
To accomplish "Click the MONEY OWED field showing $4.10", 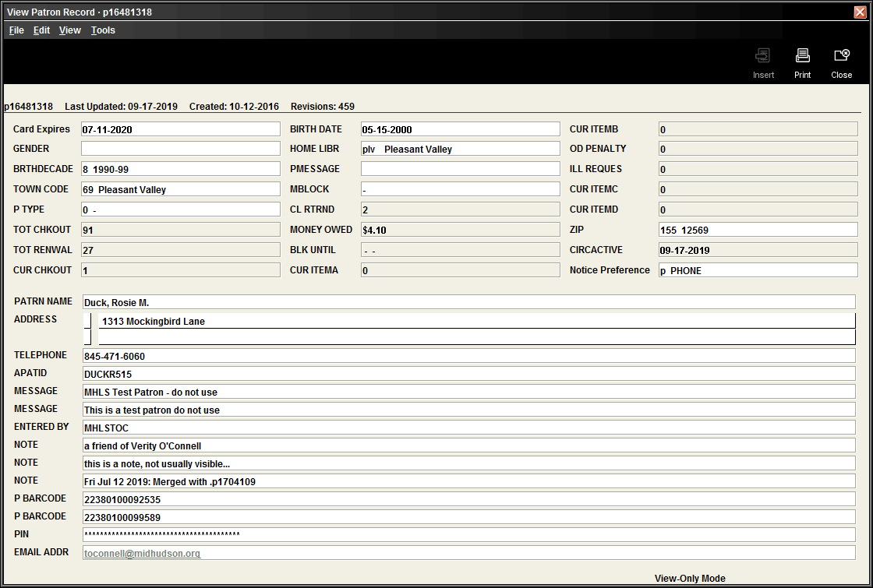I will (460, 229).
